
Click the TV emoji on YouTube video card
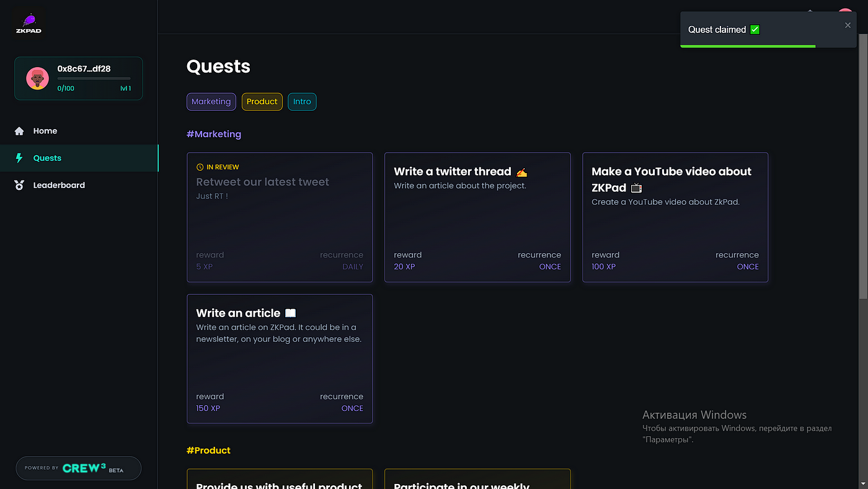click(636, 188)
